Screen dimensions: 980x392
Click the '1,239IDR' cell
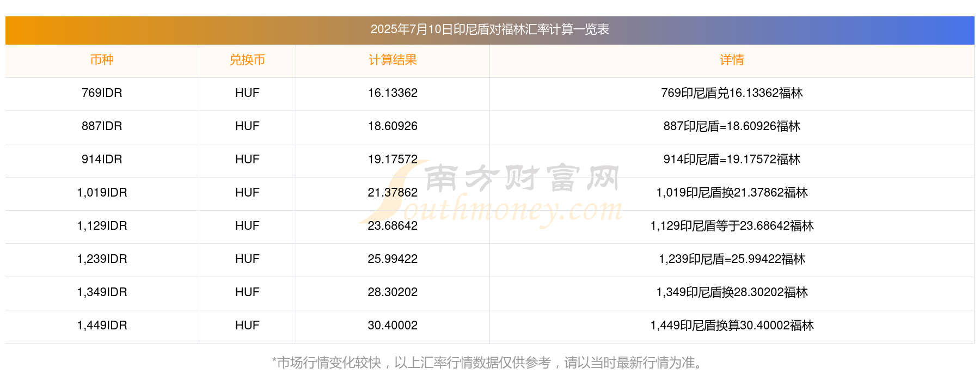(x=102, y=259)
